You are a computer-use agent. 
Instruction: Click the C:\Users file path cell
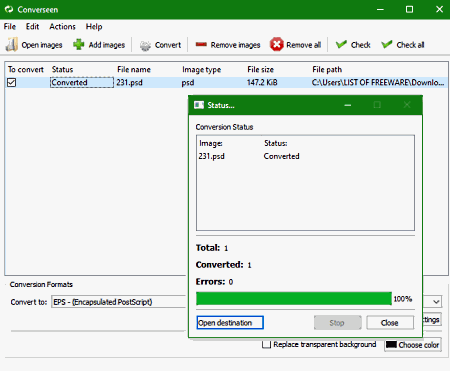click(x=378, y=82)
